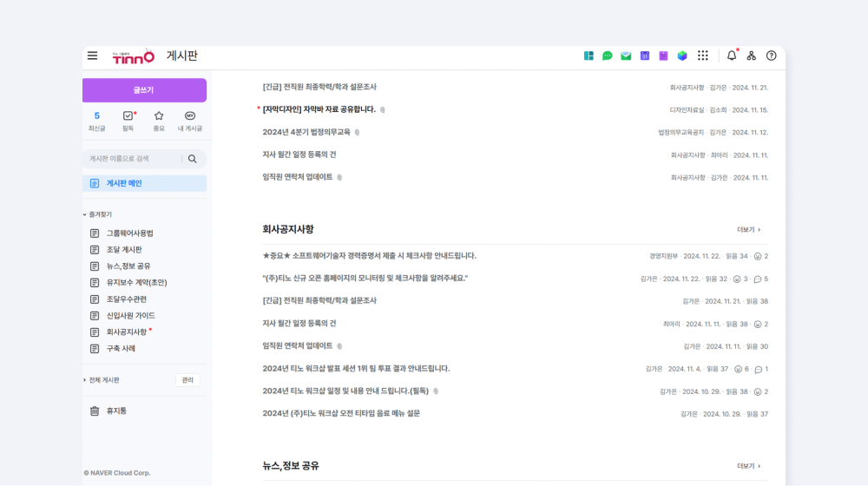Open 구축 사례 board
This screenshot has width=868, height=486.
(121, 349)
